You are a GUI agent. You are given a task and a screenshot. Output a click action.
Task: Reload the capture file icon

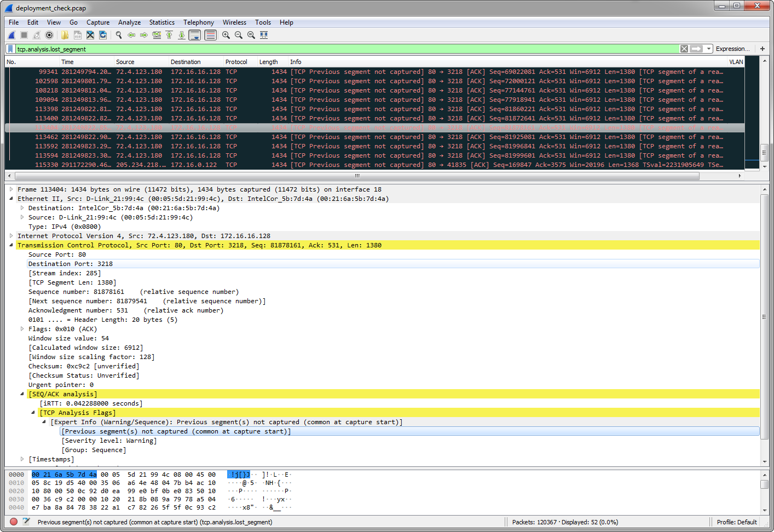pyautogui.click(x=103, y=35)
